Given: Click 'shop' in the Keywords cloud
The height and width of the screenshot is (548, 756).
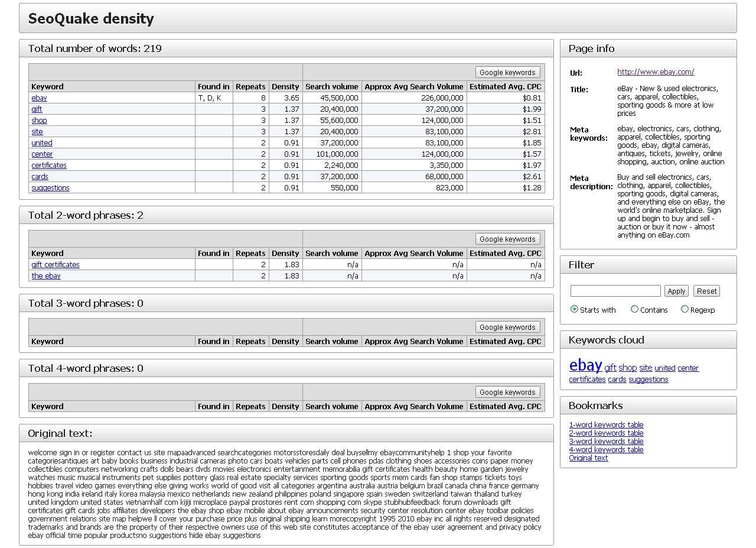Looking at the screenshot, I should point(627,368).
